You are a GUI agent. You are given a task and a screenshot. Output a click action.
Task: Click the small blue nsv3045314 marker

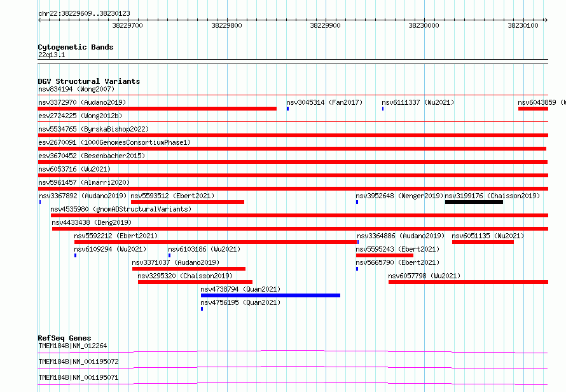(287, 109)
